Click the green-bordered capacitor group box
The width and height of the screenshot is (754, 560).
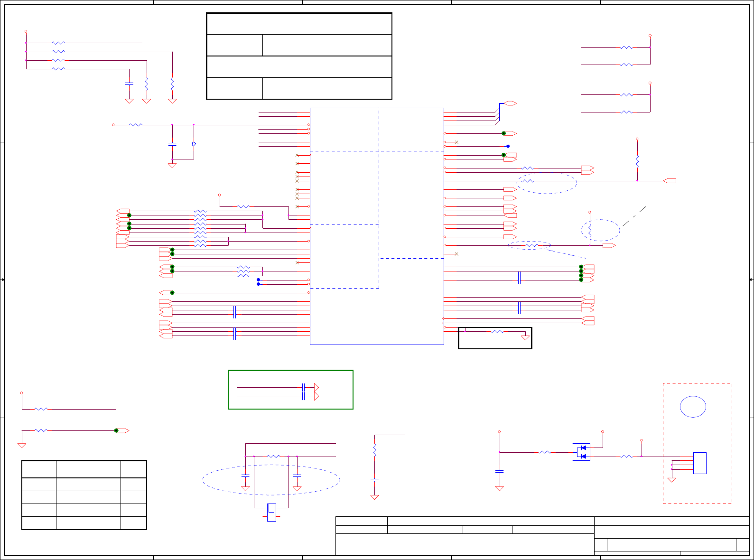pyautogui.click(x=290, y=390)
